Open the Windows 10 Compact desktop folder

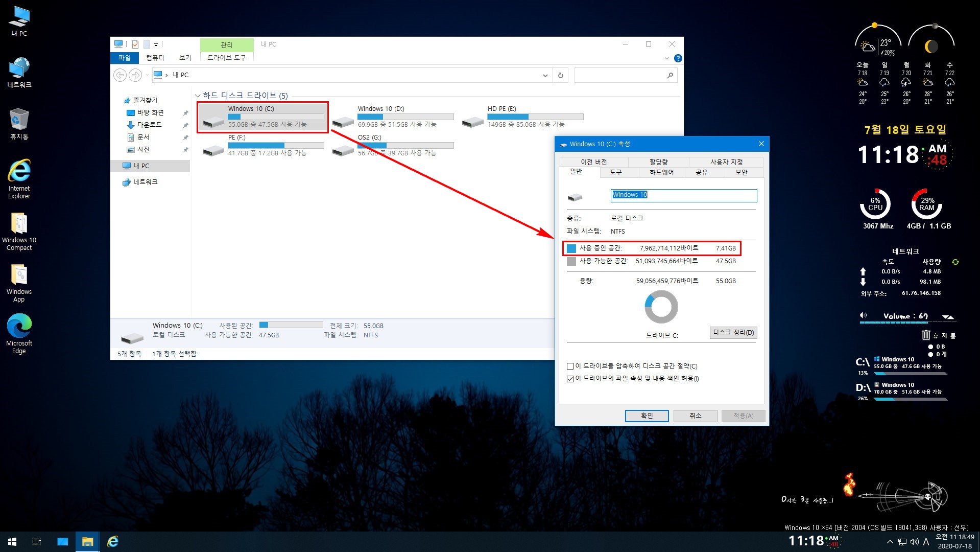click(19, 232)
